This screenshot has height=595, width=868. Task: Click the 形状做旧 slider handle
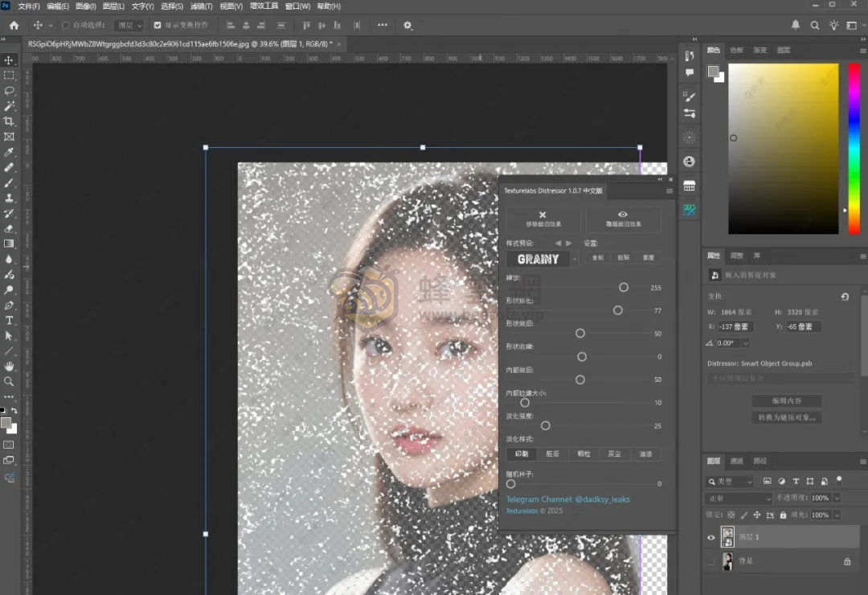click(580, 334)
